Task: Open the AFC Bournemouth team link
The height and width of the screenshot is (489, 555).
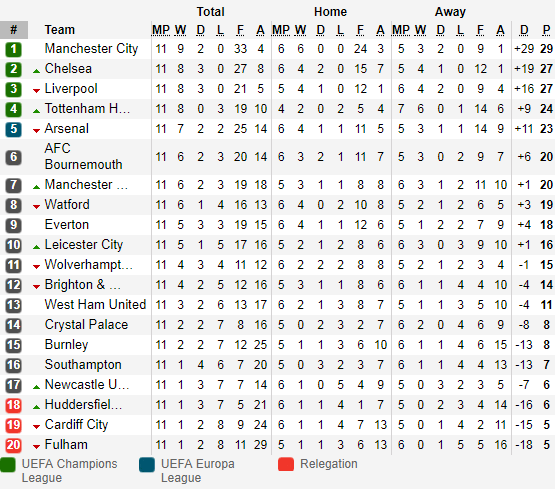Action: (84, 156)
